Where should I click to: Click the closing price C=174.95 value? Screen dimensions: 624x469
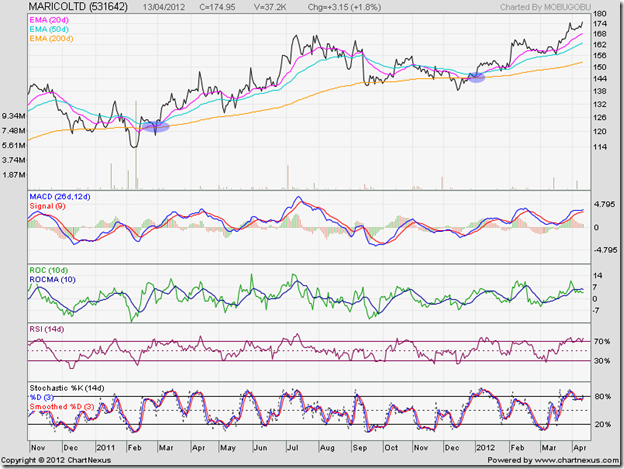click(x=243, y=9)
